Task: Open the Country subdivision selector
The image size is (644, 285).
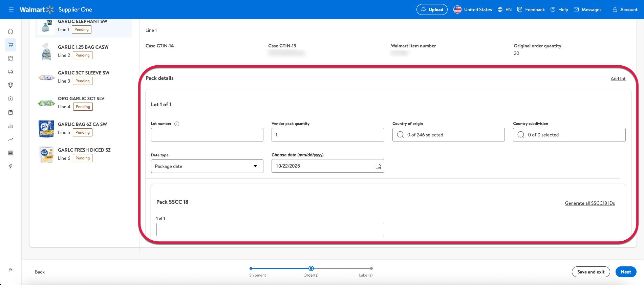Action: click(x=569, y=135)
